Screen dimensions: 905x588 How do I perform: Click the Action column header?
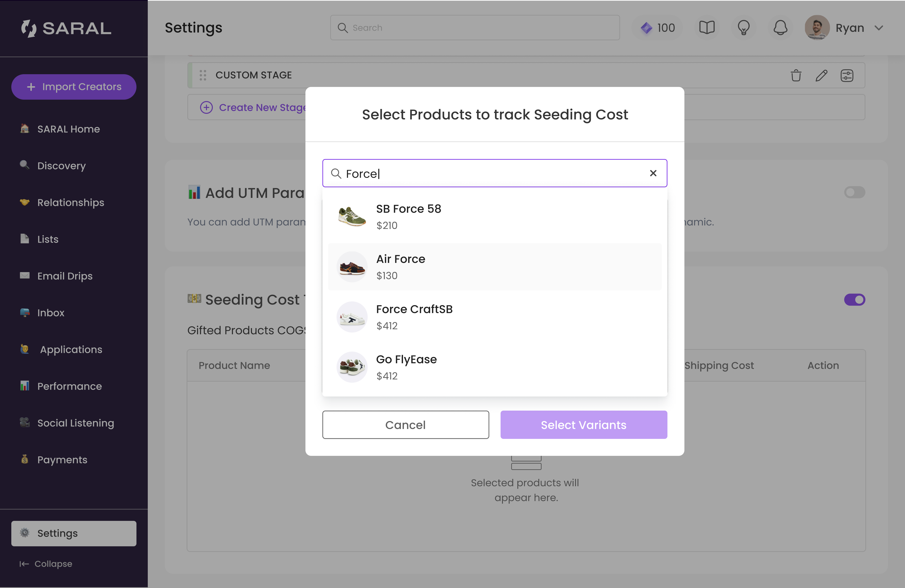pos(823,366)
